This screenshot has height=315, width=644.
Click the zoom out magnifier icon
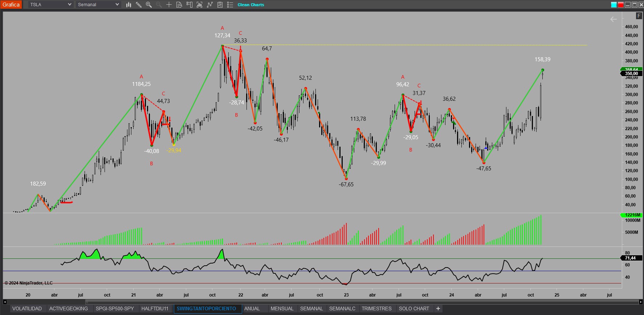click(159, 5)
